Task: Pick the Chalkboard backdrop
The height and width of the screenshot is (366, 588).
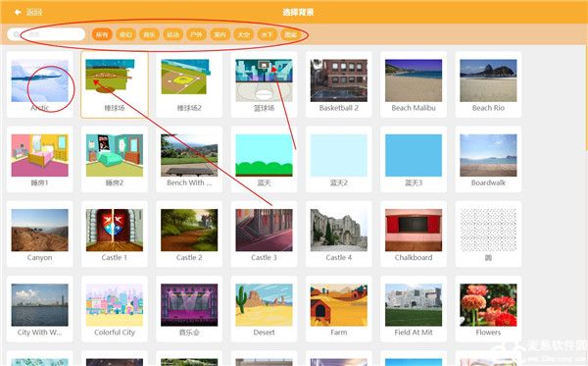Action: (x=414, y=235)
